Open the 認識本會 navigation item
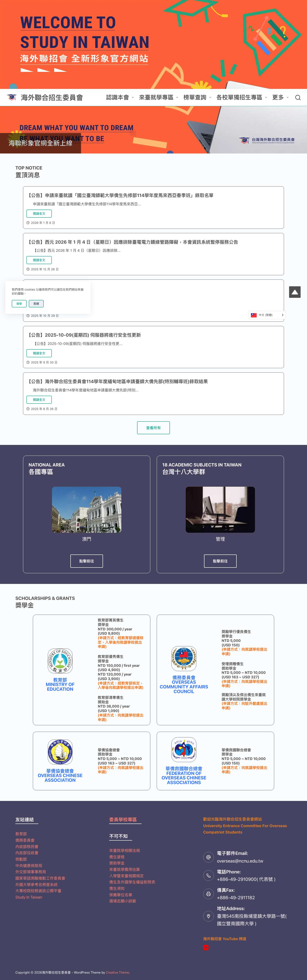 pyautogui.click(x=117, y=97)
